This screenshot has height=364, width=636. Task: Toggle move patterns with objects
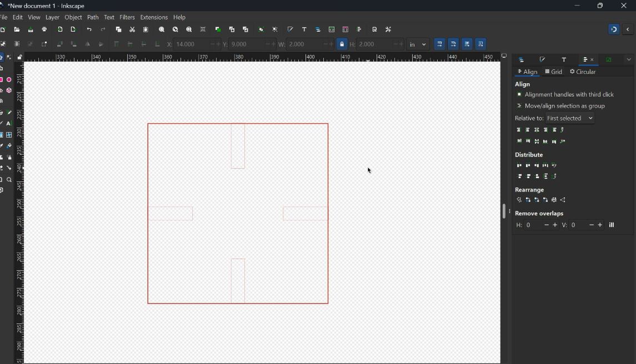481,44
